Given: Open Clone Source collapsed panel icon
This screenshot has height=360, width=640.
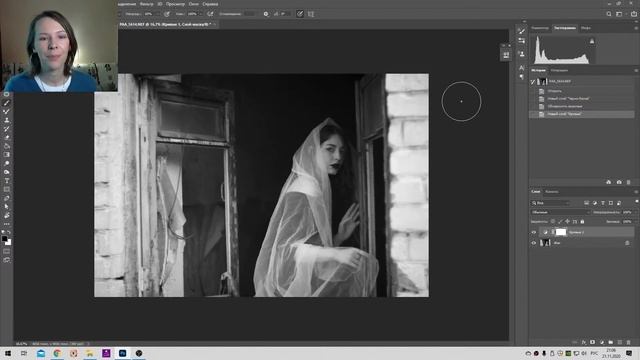Looking at the screenshot, I should click(521, 54).
